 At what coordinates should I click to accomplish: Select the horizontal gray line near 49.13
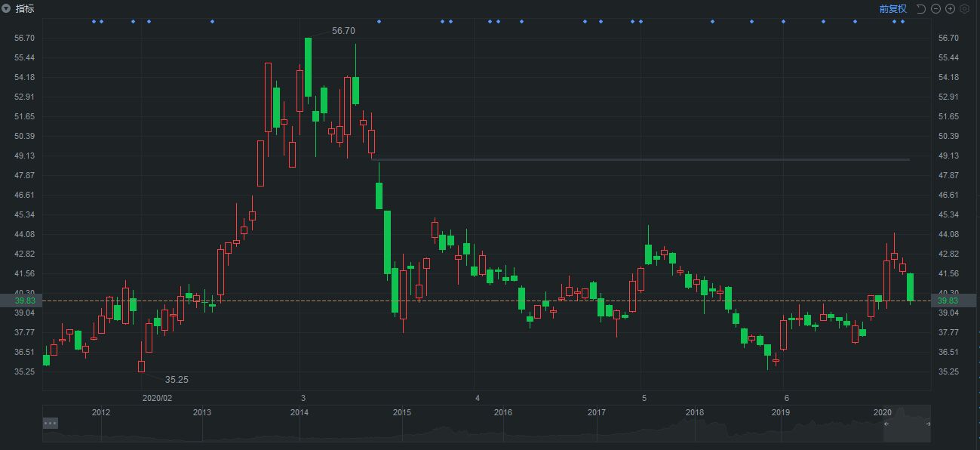pos(641,159)
